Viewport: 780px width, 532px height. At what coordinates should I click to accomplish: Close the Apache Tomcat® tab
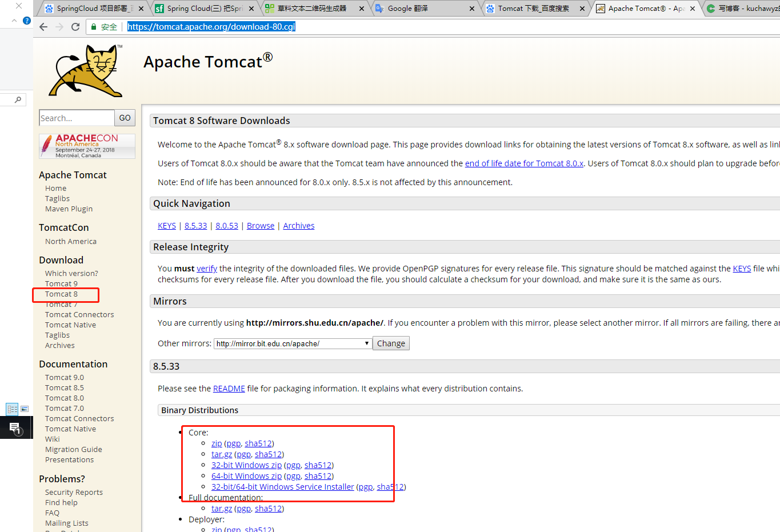click(x=693, y=9)
